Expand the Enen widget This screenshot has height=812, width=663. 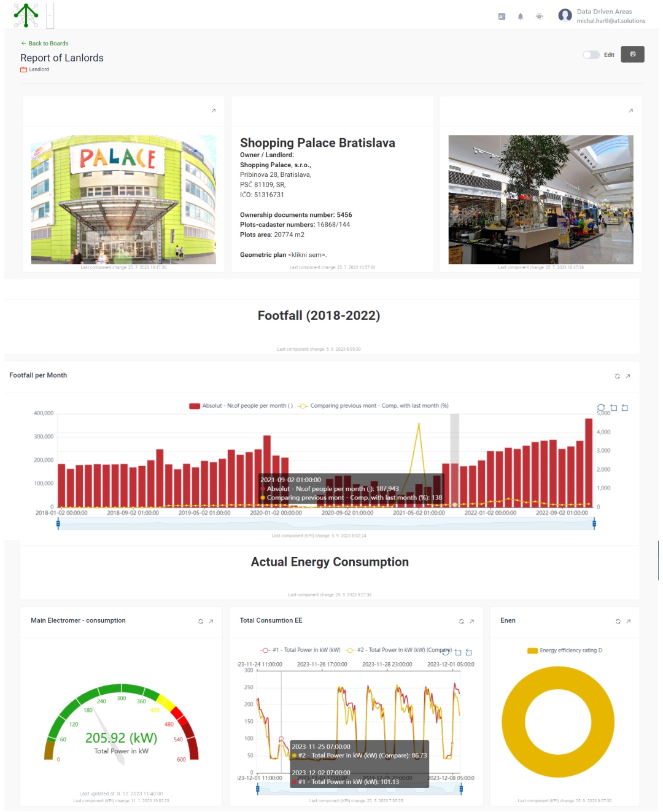(629, 622)
